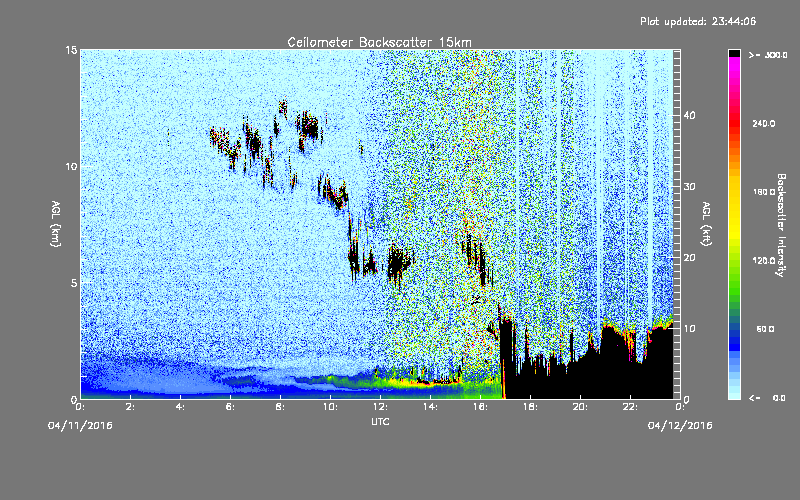
Task: Click the 5 km tick on the left axis
Action: 73,283
